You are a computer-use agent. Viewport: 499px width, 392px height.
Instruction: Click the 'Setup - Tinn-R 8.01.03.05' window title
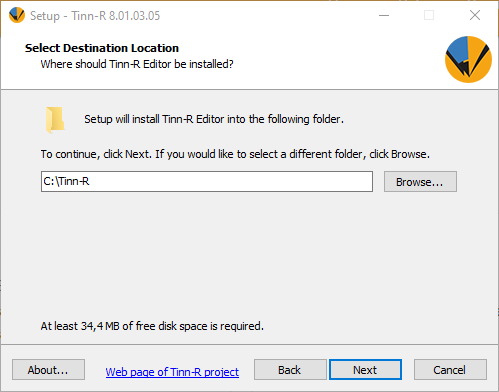[x=95, y=16]
